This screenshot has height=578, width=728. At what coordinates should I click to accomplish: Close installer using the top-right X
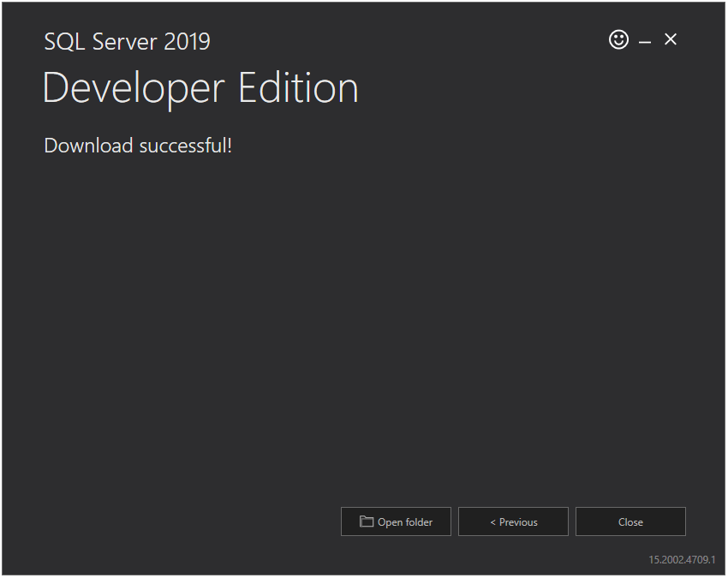pyautogui.click(x=670, y=39)
